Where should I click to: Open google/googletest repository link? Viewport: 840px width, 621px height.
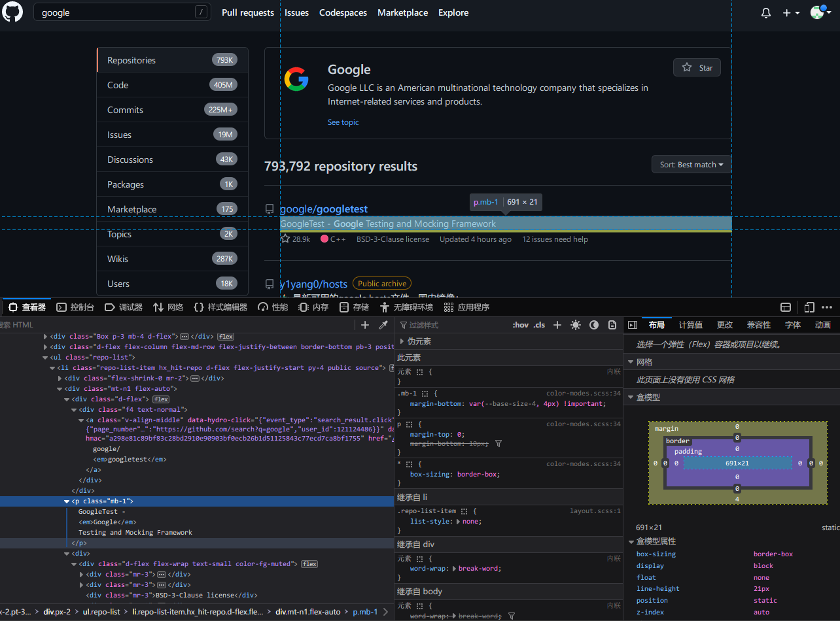324,209
